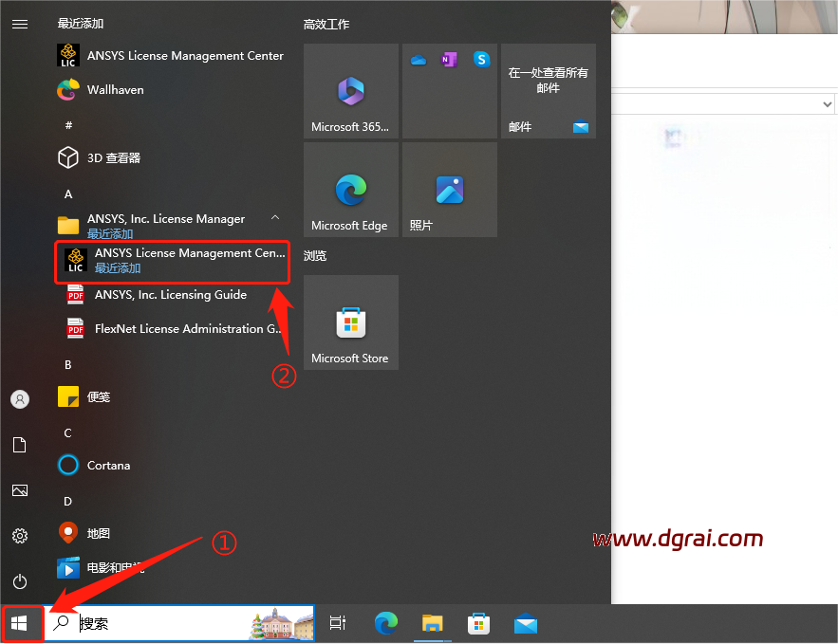
Task: Click the power button in the sidebar
Action: point(20,581)
